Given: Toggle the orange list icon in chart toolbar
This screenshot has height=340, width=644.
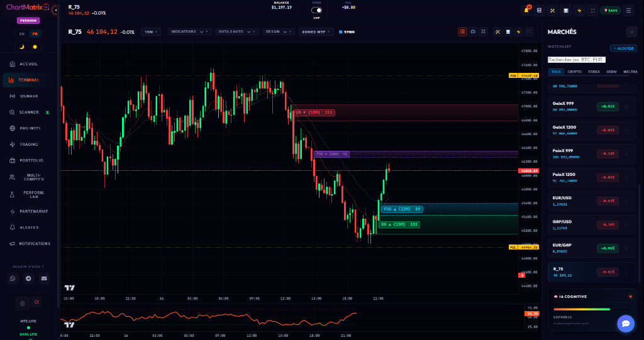Looking at the screenshot, I should click(462, 31).
